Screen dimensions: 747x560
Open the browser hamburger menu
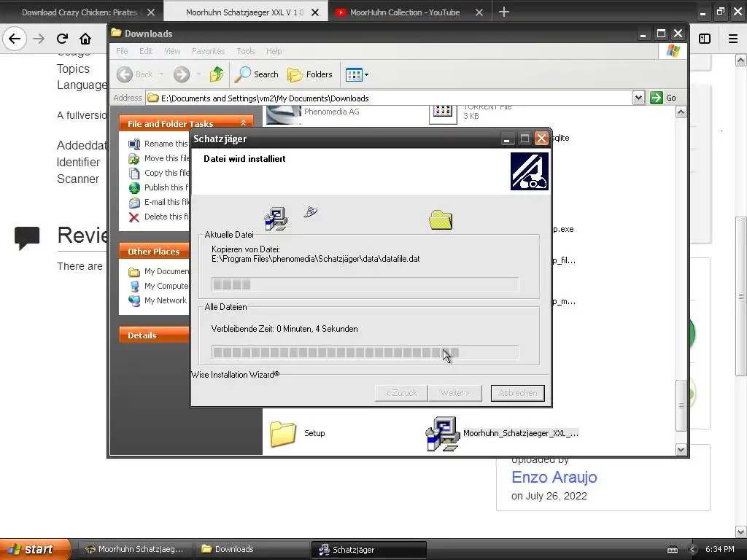point(733,39)
